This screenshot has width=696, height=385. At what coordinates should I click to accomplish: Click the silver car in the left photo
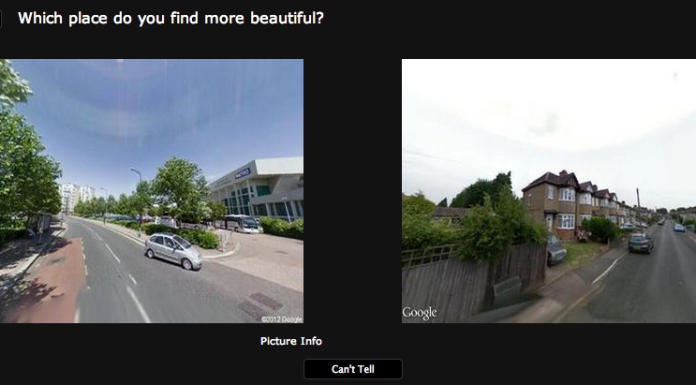click(x=174, y=251)
